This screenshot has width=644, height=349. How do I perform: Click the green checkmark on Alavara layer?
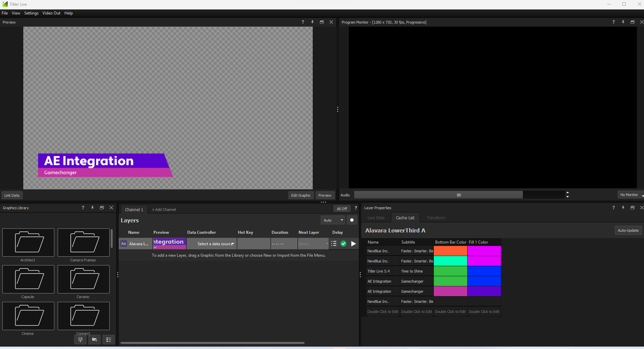coord(343,244)
